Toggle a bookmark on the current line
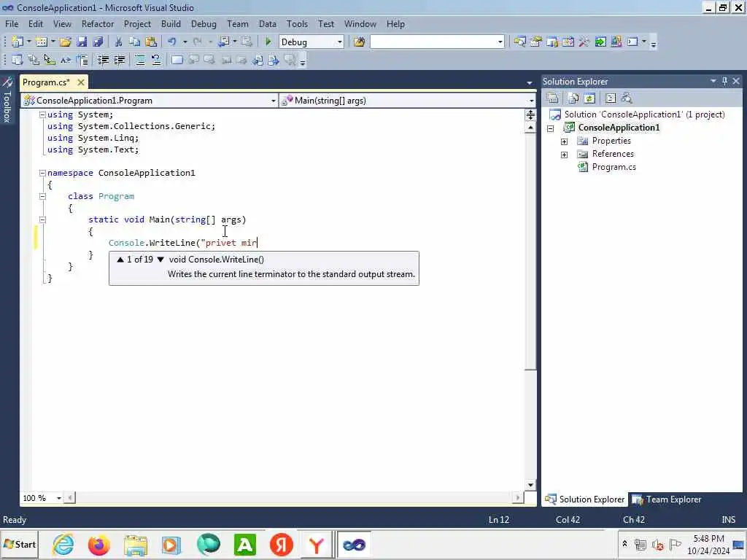Image resolution: width=747 pixels, height=560 pixels. tap(177, 60)
